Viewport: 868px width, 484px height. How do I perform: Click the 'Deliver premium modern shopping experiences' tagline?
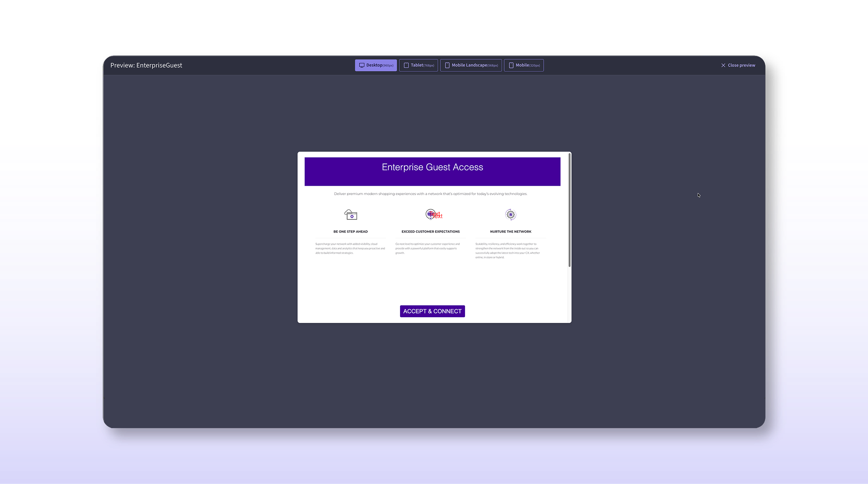pos(430,194)
